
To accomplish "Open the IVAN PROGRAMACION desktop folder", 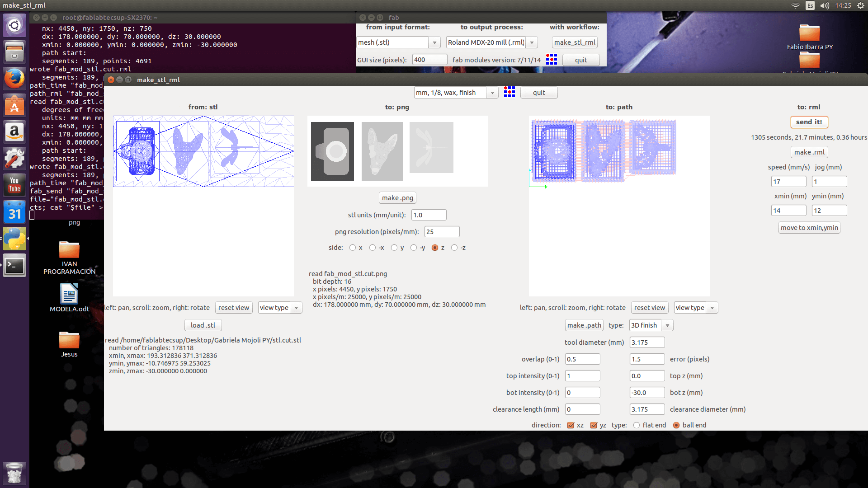I will point(69,258).
